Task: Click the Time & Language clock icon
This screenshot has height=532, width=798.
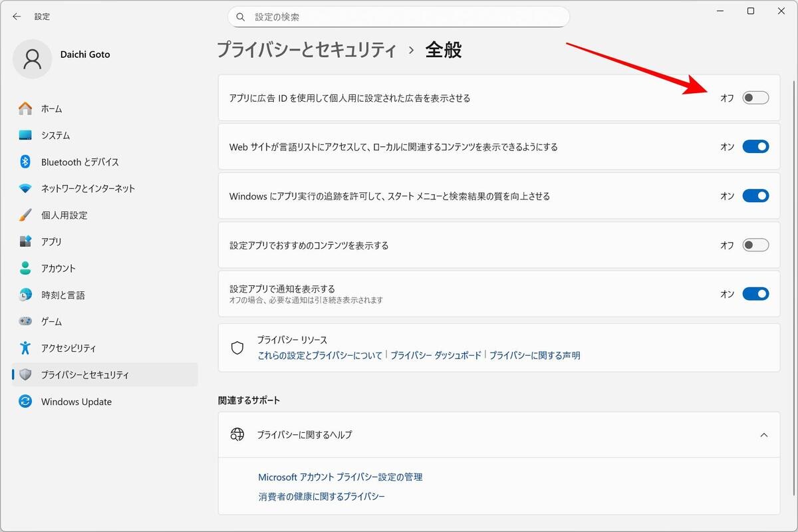Action: tap(25, 295)
